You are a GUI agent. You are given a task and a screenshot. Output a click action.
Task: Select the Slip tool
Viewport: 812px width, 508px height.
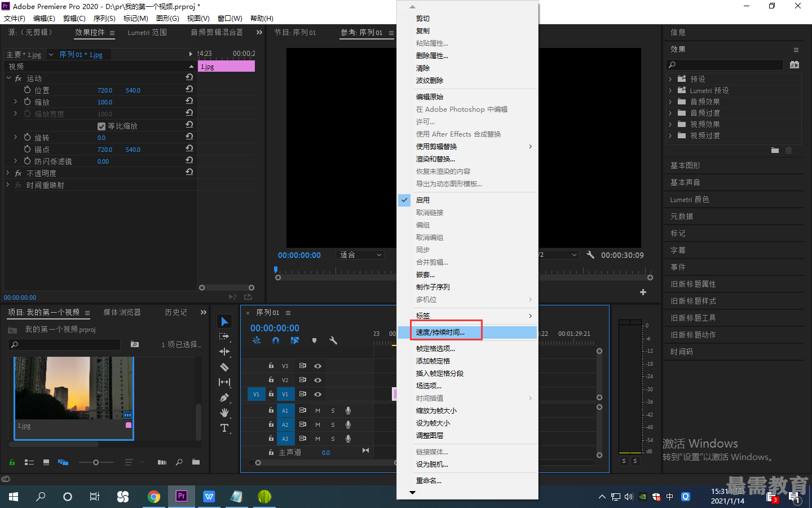(x=224, y=382)
